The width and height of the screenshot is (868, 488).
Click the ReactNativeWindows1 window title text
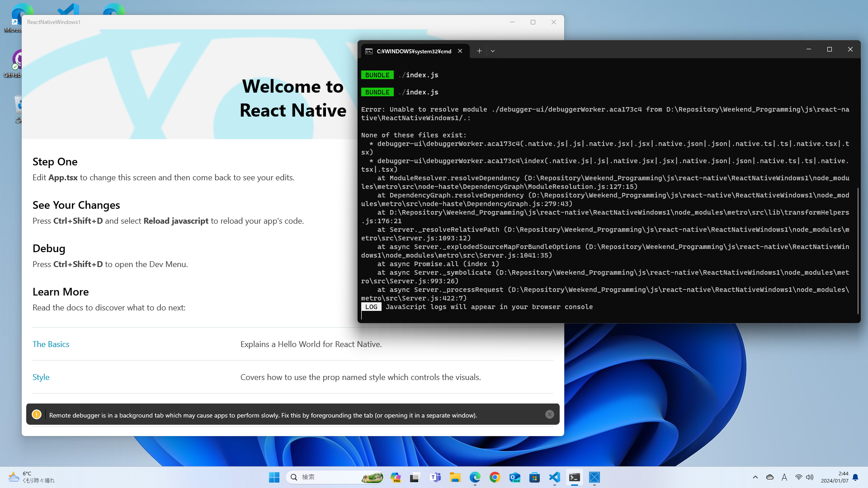[x=54, y=22]
